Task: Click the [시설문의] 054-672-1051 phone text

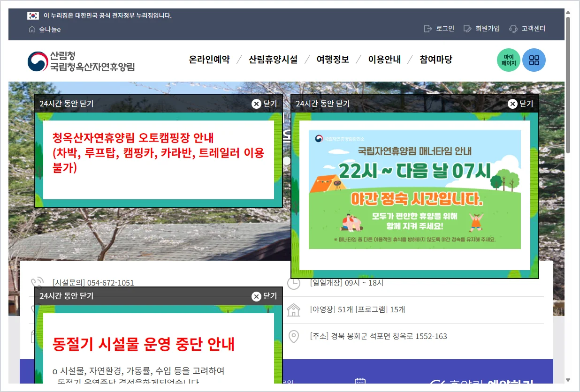Action: tap(93, 283)
